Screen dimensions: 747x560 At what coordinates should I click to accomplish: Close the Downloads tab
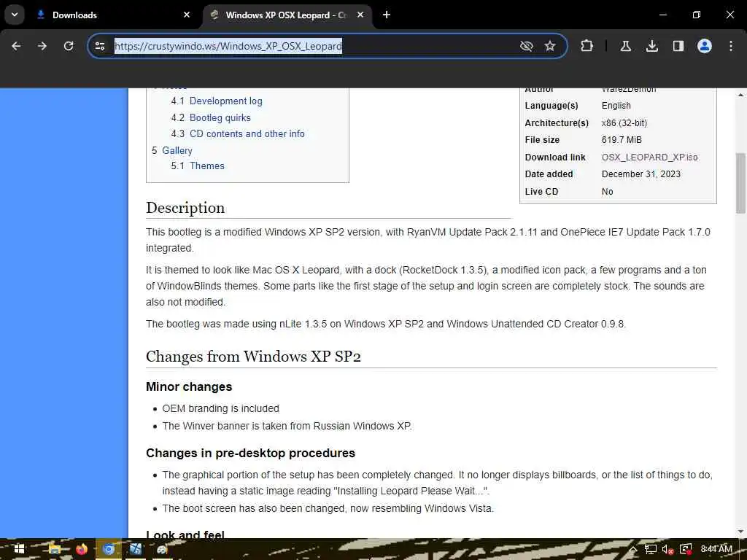click(x=187, y=15)
